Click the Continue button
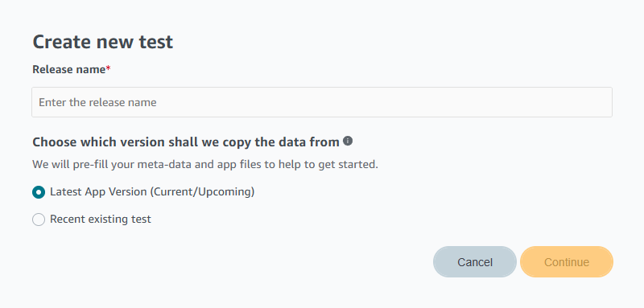The image size is (644, 308). point(567,262)
